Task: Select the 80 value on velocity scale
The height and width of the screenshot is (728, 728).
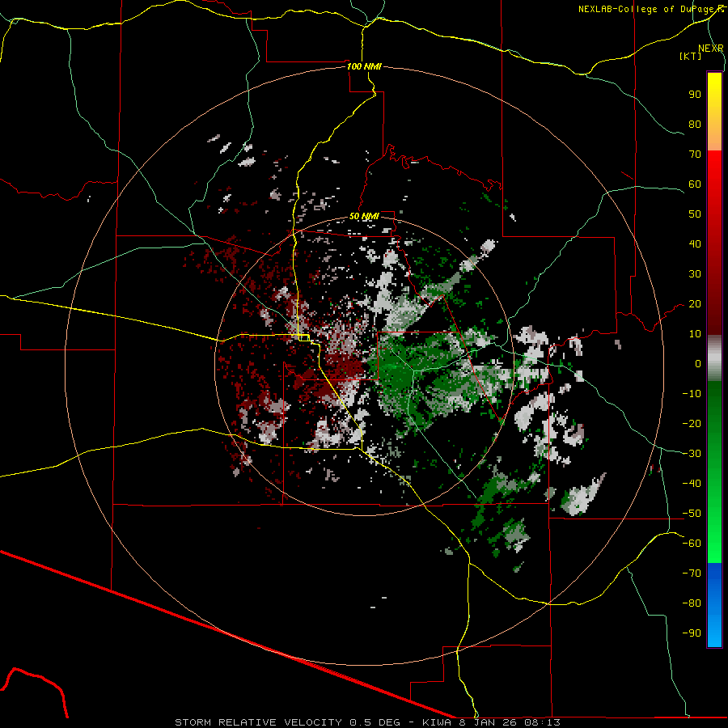Action: pyautogui.click(x=695, y=125)
